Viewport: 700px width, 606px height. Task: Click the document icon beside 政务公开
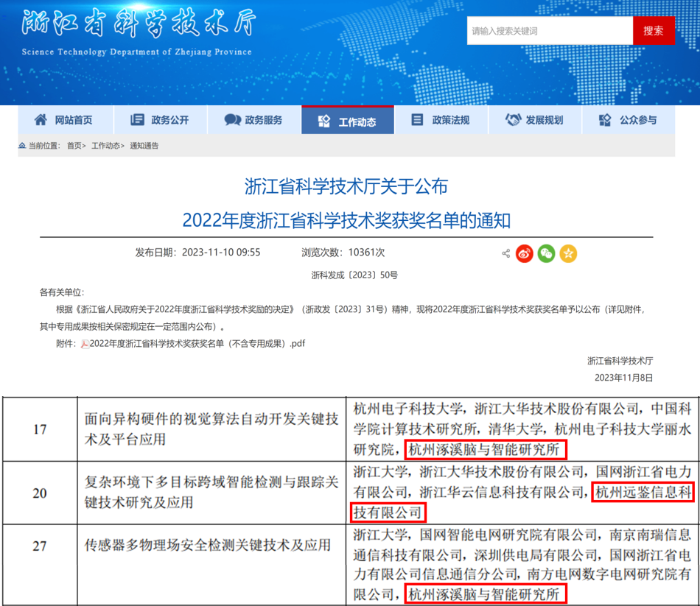(137, 119)
